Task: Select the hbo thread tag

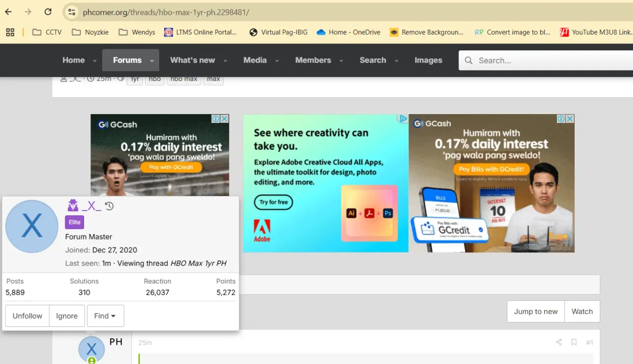Action: point(155,80)
